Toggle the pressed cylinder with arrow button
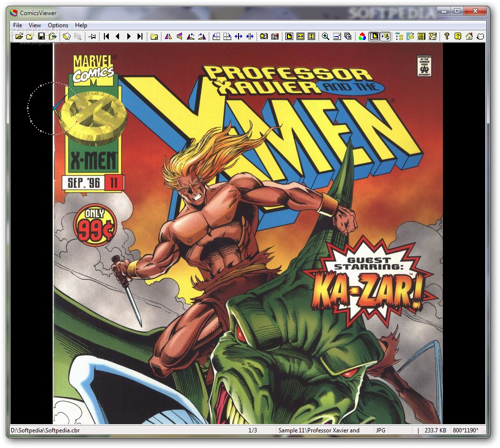 385,37
